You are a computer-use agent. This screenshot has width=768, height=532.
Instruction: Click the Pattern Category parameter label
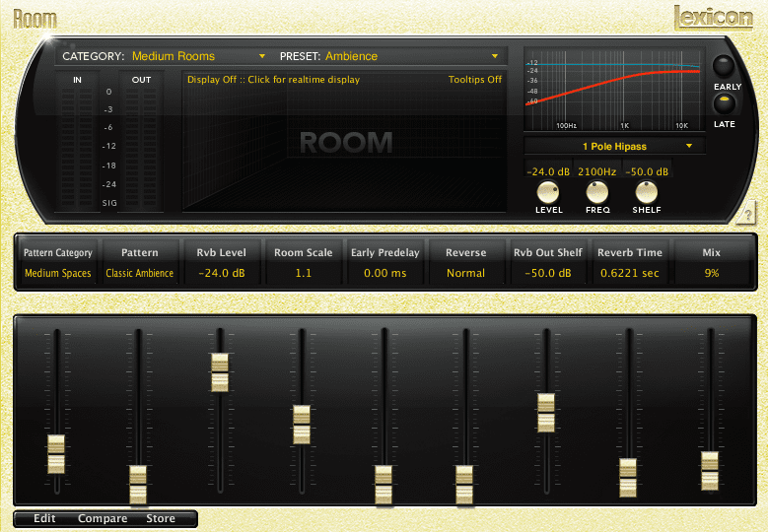point(58,252)
